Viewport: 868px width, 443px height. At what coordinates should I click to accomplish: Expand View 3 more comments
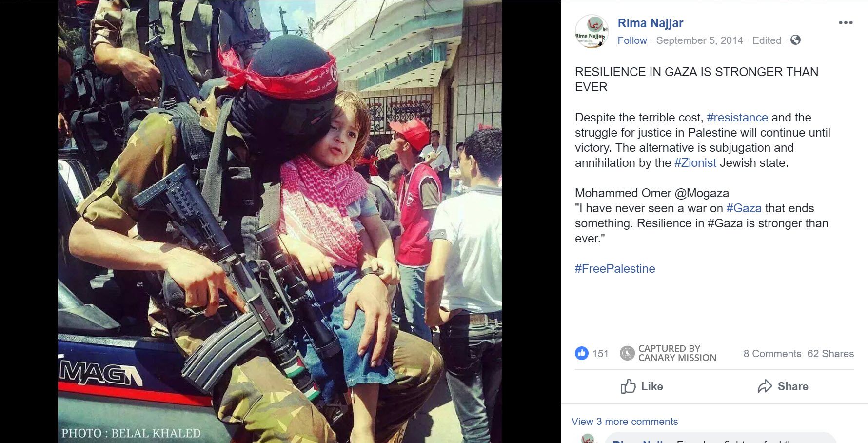(x=625, y=422)
